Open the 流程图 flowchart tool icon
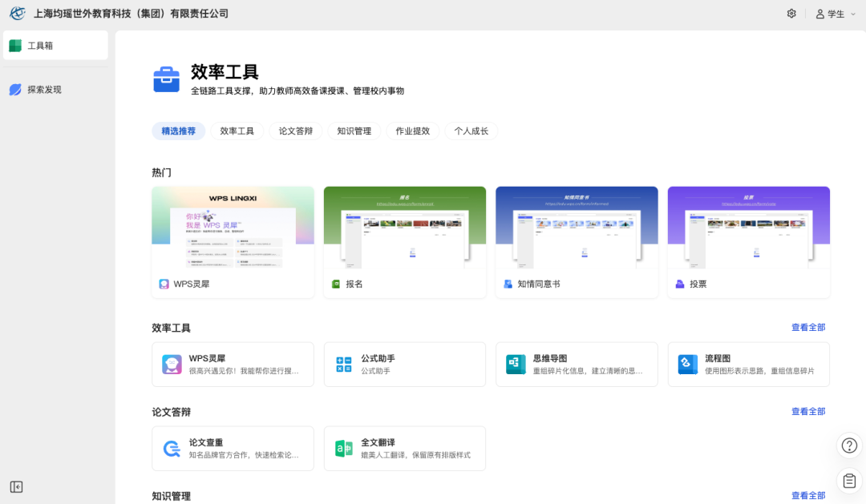866x504 pixels. pyautogui.click(x=687, y=364)
